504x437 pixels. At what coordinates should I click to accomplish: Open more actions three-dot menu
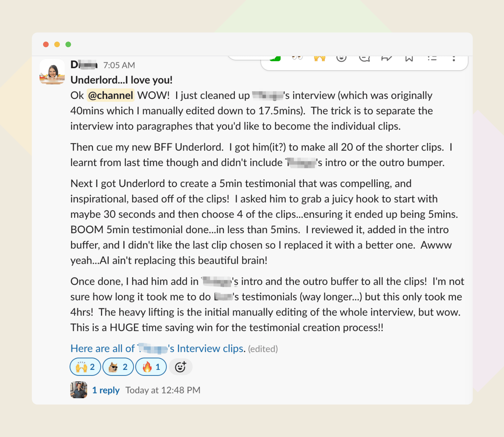coord(454,58)
